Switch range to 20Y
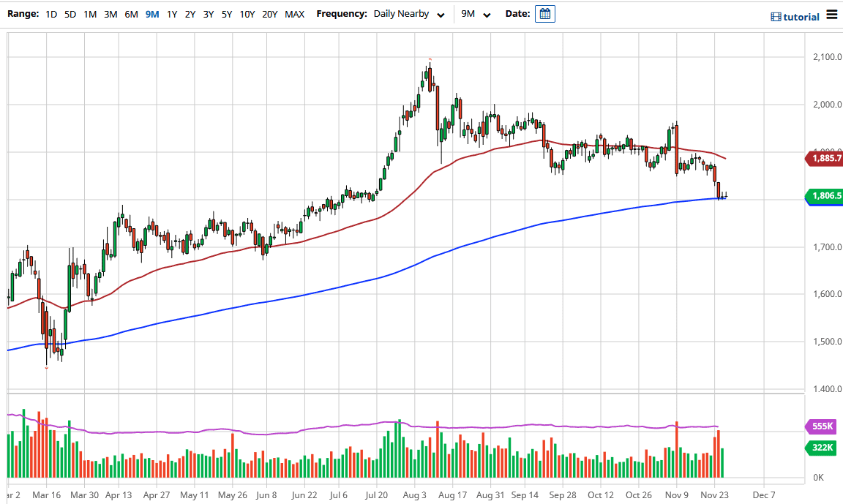 tap(270, 15)
